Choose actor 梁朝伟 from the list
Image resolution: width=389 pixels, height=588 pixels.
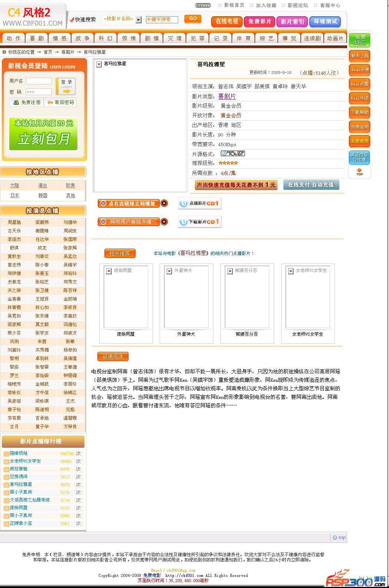pos(42,222)
